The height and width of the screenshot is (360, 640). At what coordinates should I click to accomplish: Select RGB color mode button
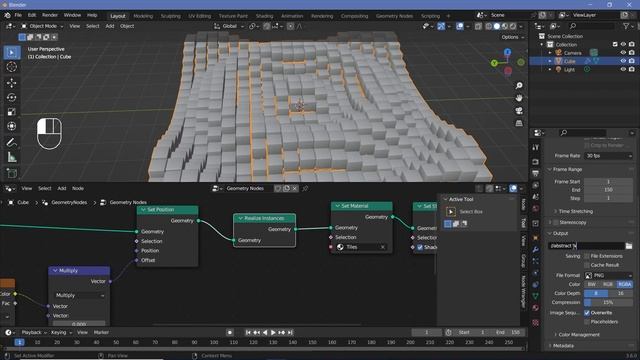pyautogui.click(x=608, y=284)
